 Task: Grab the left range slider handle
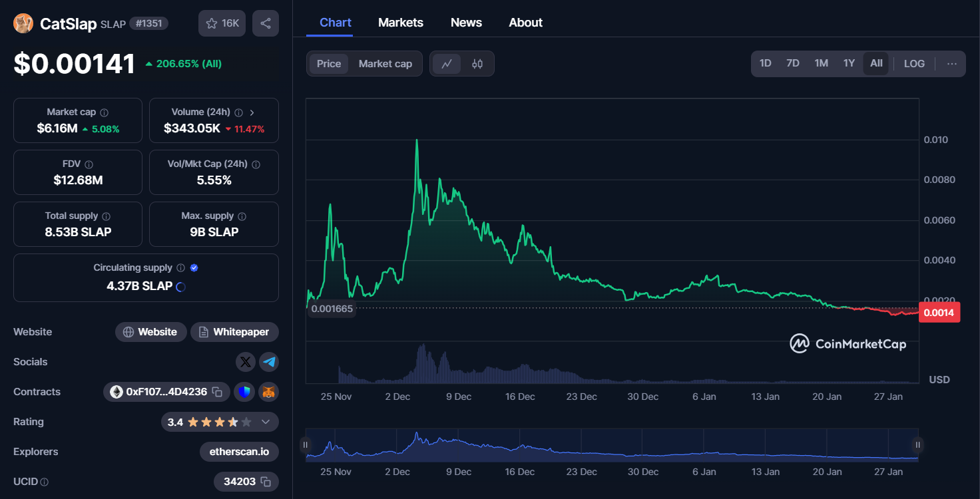pos(306,445)
